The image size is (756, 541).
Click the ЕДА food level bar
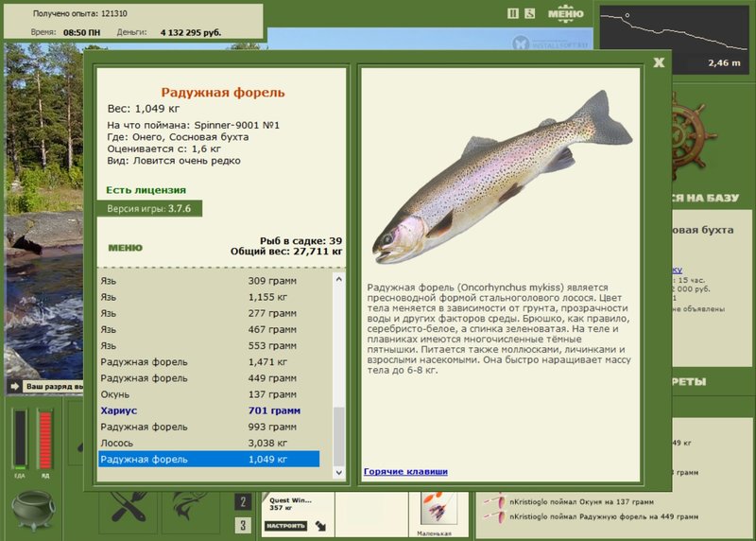[x=20, y=439]
